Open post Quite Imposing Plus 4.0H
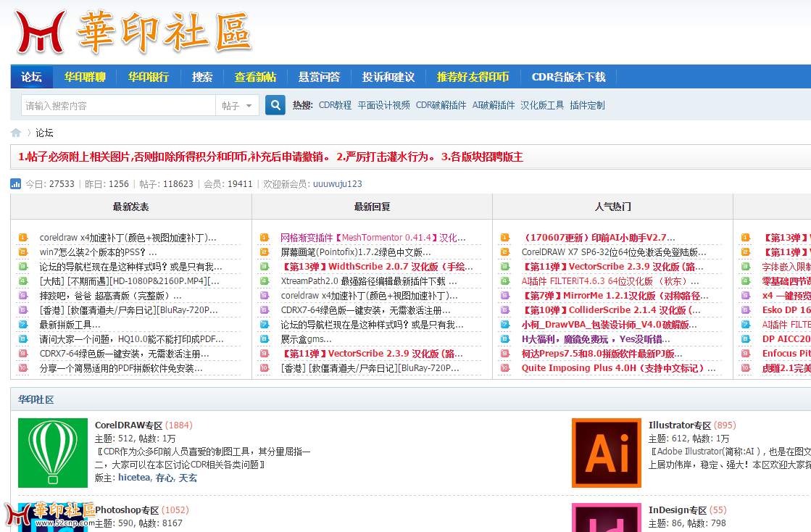The image size is (811, 532). coord(619,368)
